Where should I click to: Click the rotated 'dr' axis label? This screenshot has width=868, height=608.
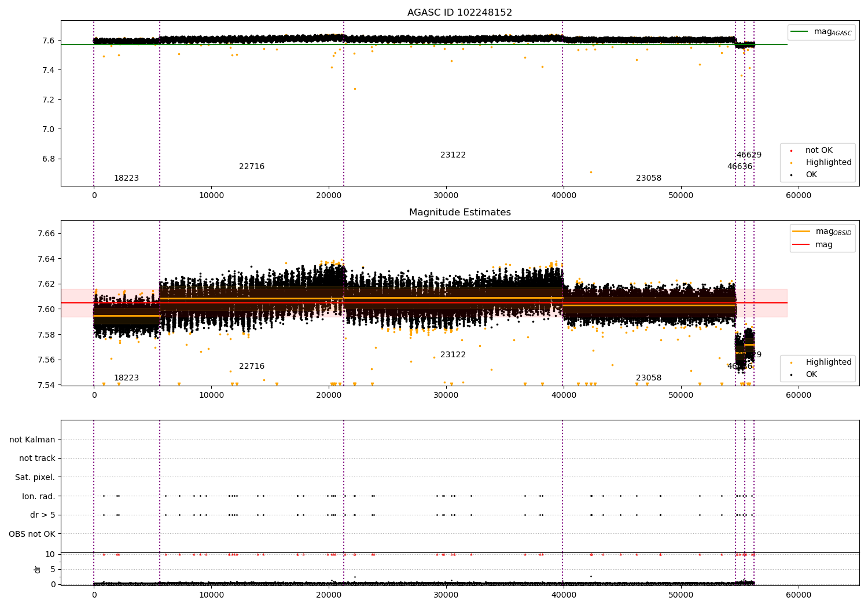(38, 569)
